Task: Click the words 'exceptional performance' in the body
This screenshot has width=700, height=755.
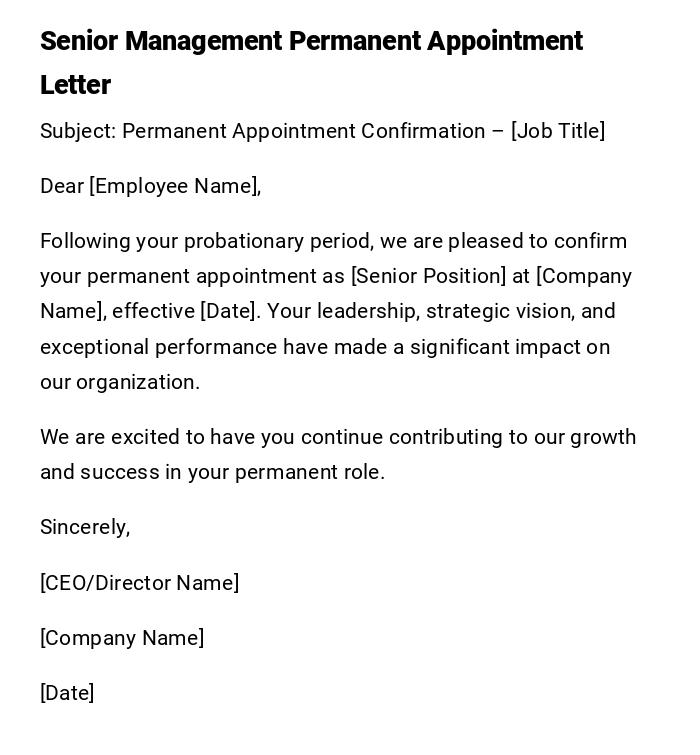Action: [158, 347]
